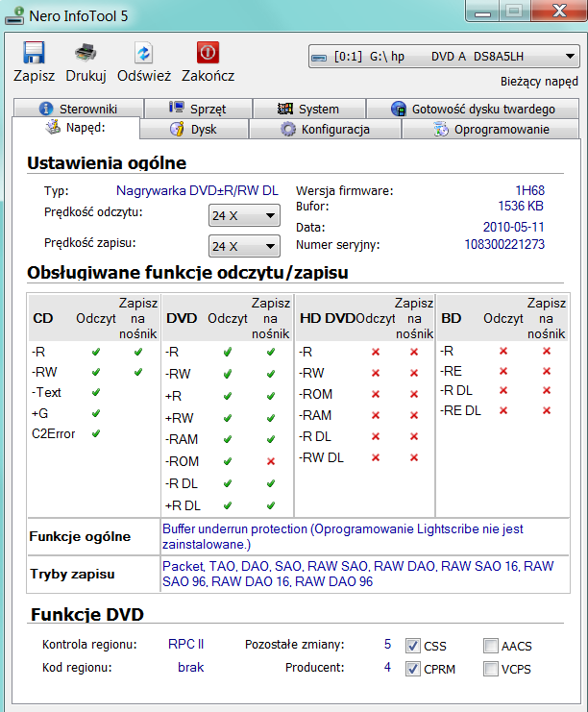Click the buffer value 1536 KB
588x712 pixels.
(x=521, y=206)
